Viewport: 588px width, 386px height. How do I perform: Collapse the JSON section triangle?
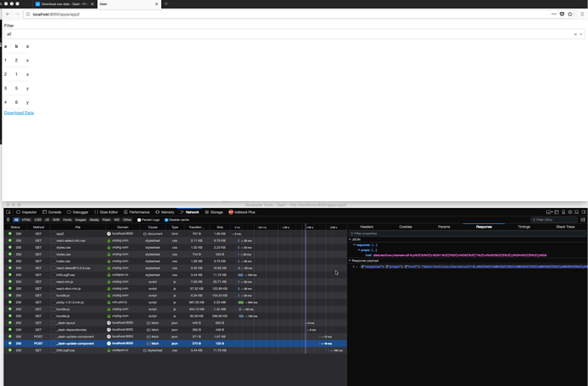point(350,239)
